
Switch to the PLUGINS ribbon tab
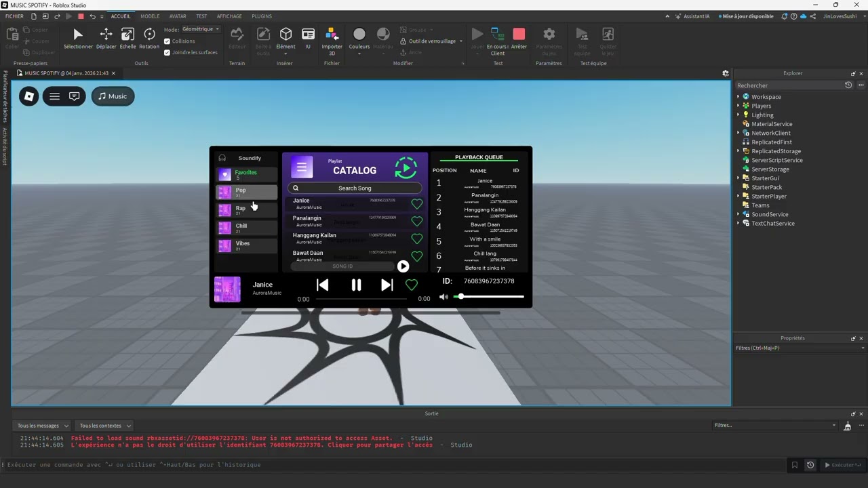click(262, 16)
